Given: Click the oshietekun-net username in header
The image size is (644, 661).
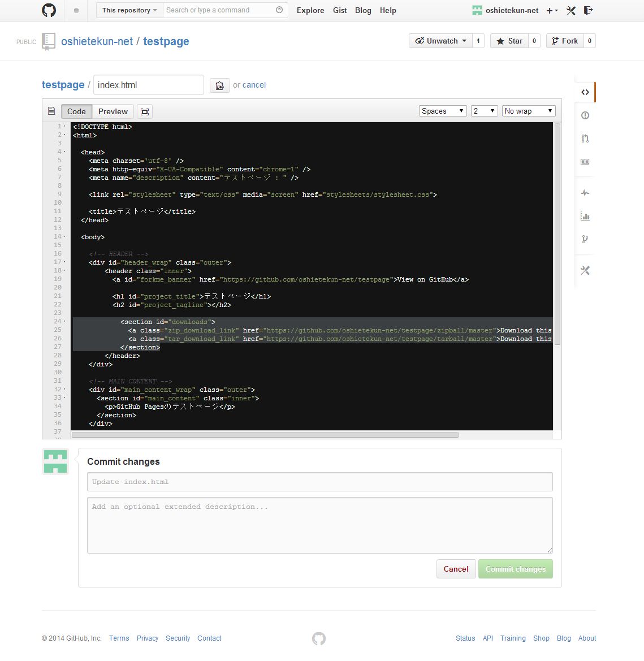Looking at the screenshot, I should [x=512, y=11].
